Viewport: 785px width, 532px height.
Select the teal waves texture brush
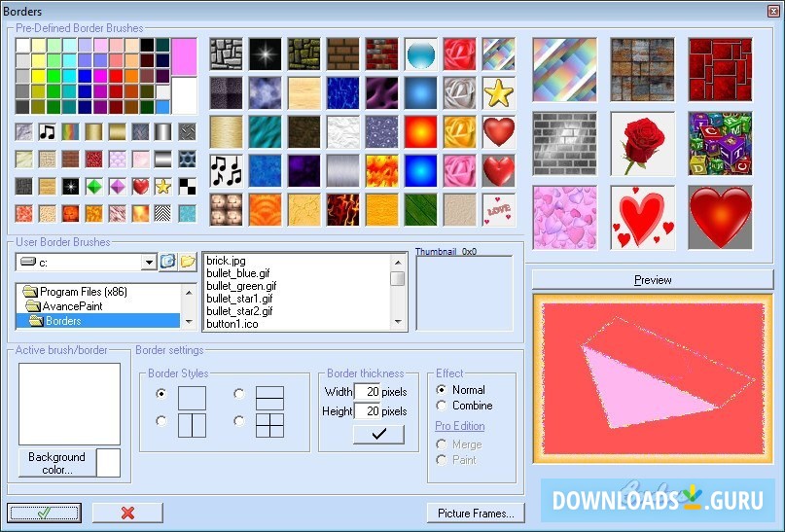[x=266, y=132]
